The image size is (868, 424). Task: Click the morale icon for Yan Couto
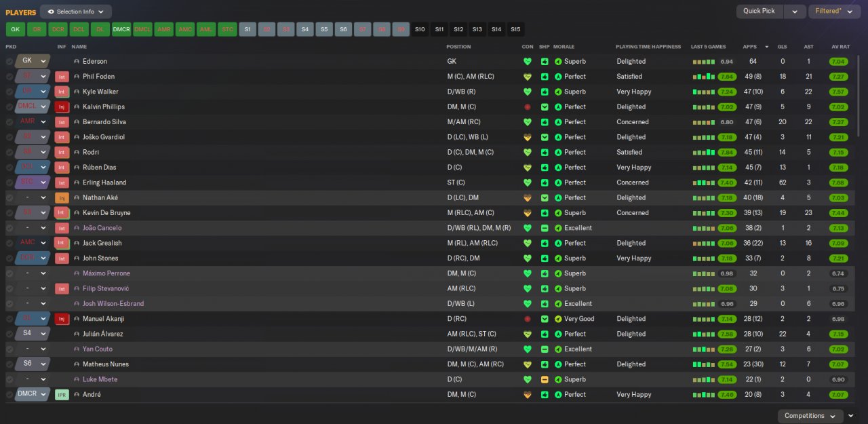click(x=558, y=349)
